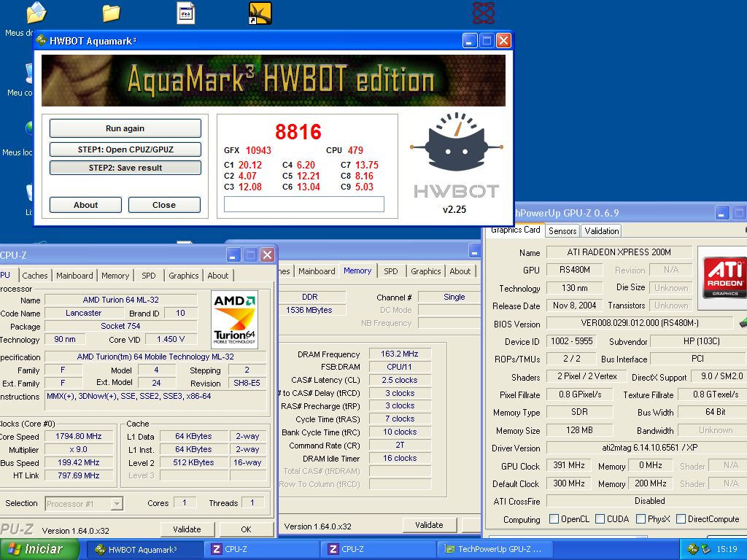Click the Core Speed value 1794.80 MHz
747x560 pixels.
click(x=79, y=436)
